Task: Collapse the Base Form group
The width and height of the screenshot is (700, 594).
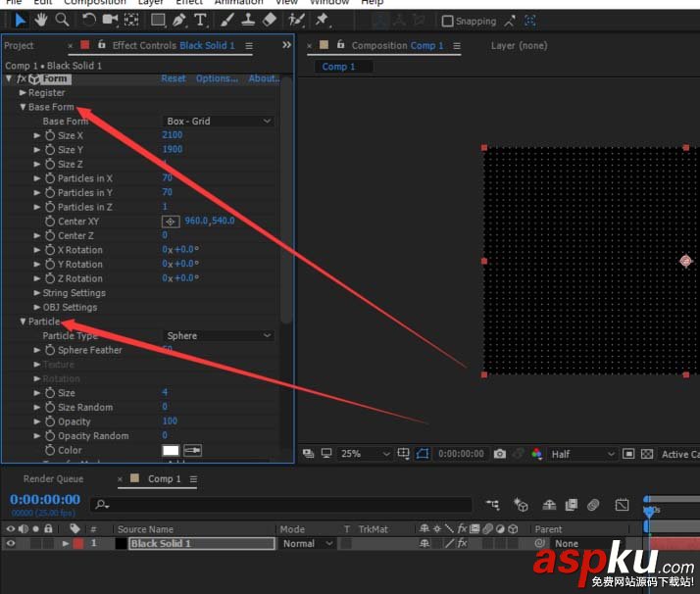Action: 23,107
